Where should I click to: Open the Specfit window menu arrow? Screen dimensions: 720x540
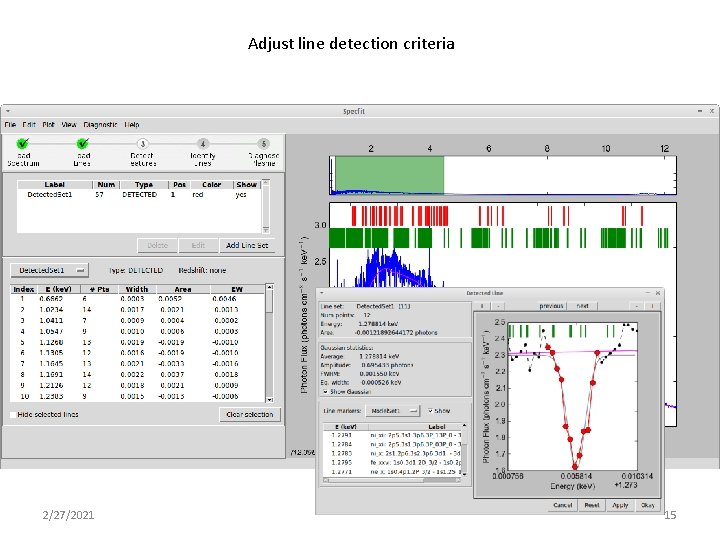[8, 111]
